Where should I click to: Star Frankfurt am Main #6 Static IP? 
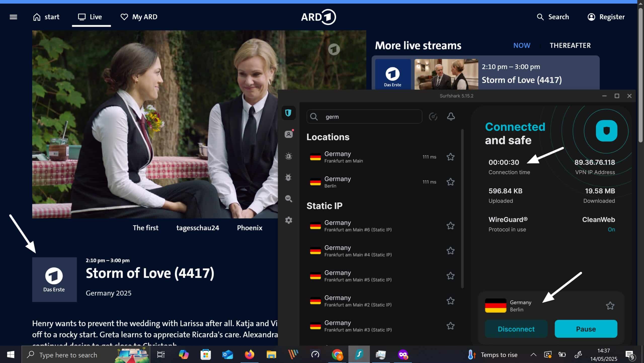pos(451,226)
